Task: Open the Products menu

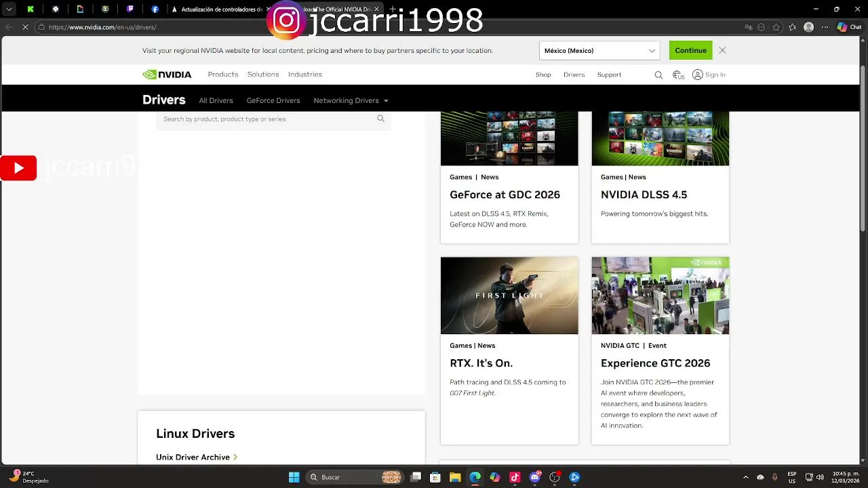Action: (223, 75)
